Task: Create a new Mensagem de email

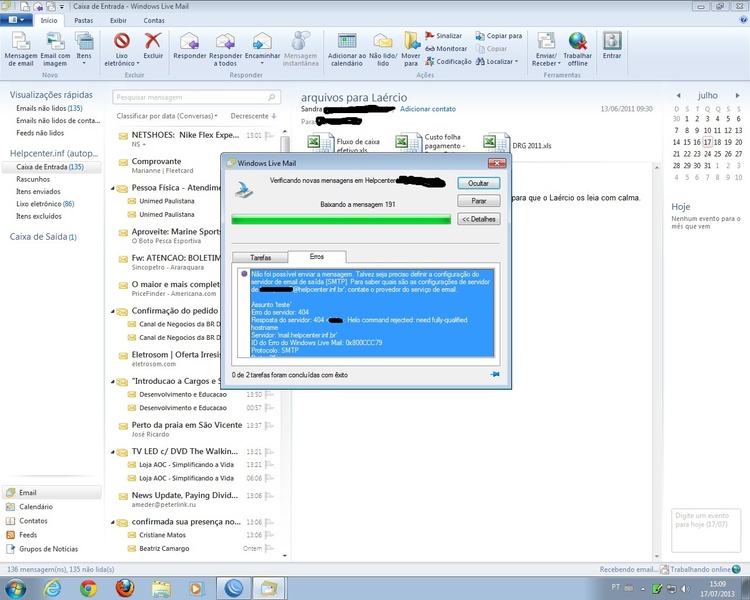Action: pos(21,49)
